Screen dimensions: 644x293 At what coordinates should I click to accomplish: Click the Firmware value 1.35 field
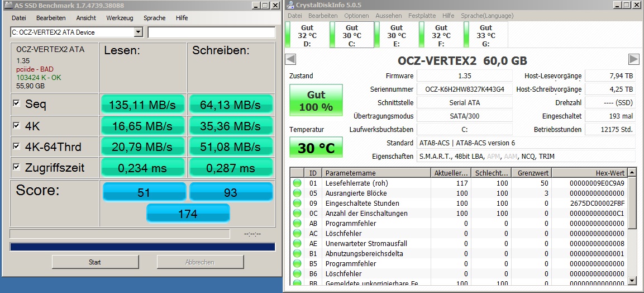tap(465, 76)
